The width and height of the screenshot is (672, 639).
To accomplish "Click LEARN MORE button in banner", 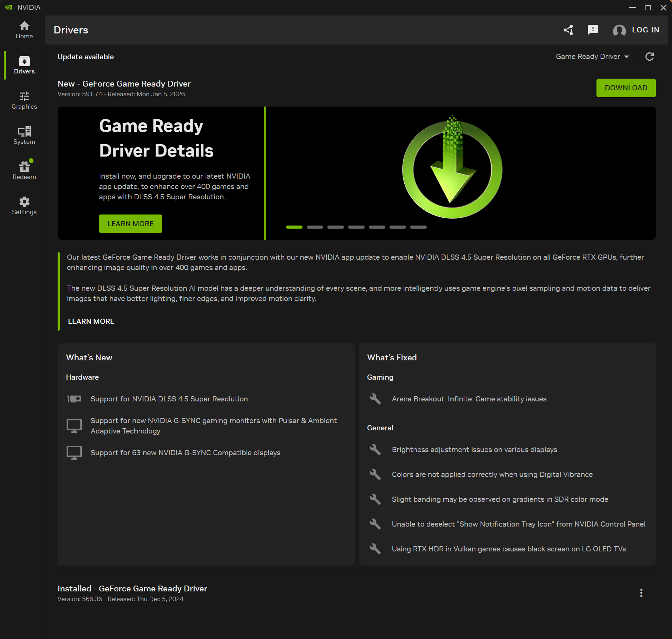I will [130, 224].
